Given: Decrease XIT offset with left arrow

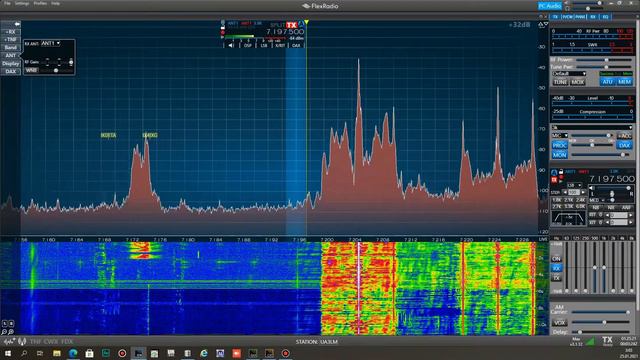Looking at the screenshot, I should click(x=607, y=222).
